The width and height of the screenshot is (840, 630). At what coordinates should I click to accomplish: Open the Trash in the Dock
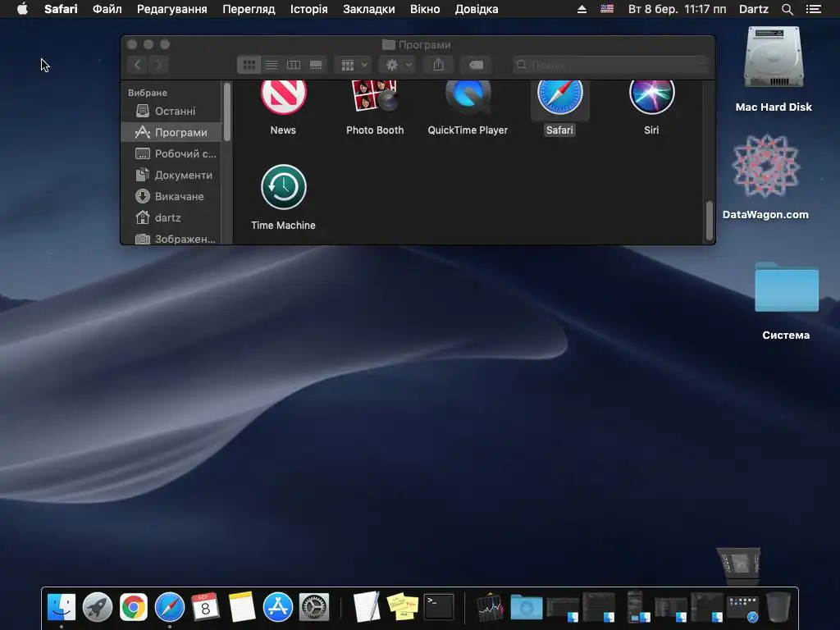(778, 607)
